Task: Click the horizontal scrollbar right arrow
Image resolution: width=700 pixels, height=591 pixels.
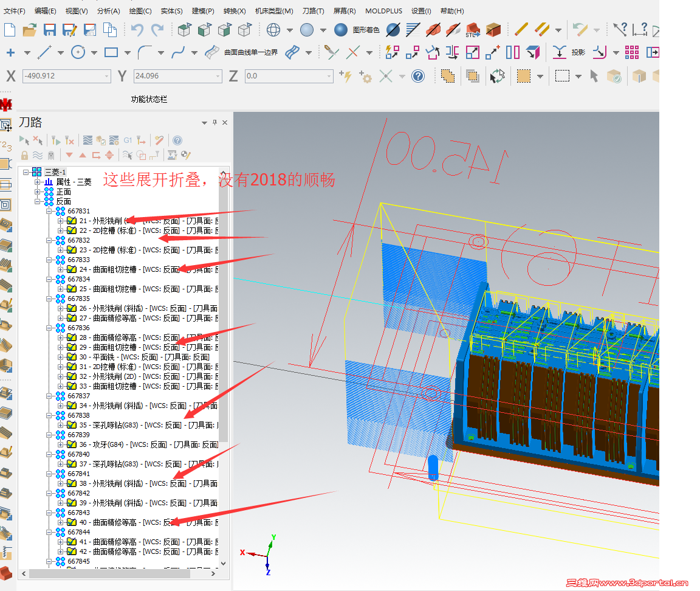Action: pos(213,573)
